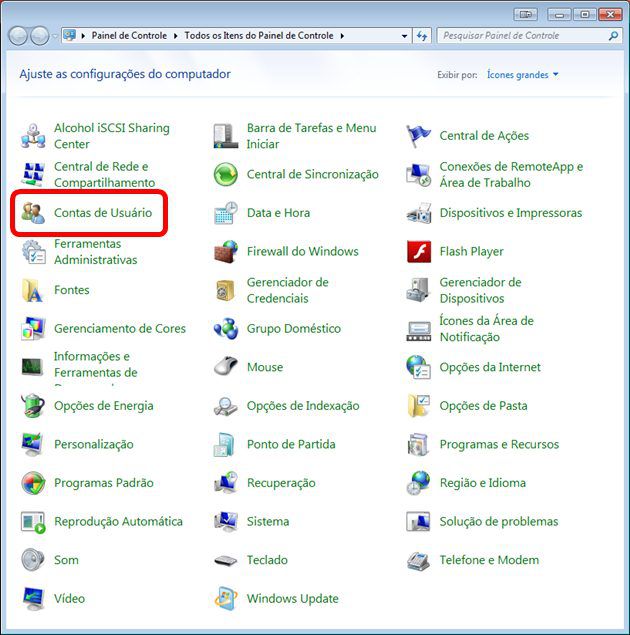630x635 pixels.
Task: Open the Firewall do Windows brick icon
Action: point(226,252)
